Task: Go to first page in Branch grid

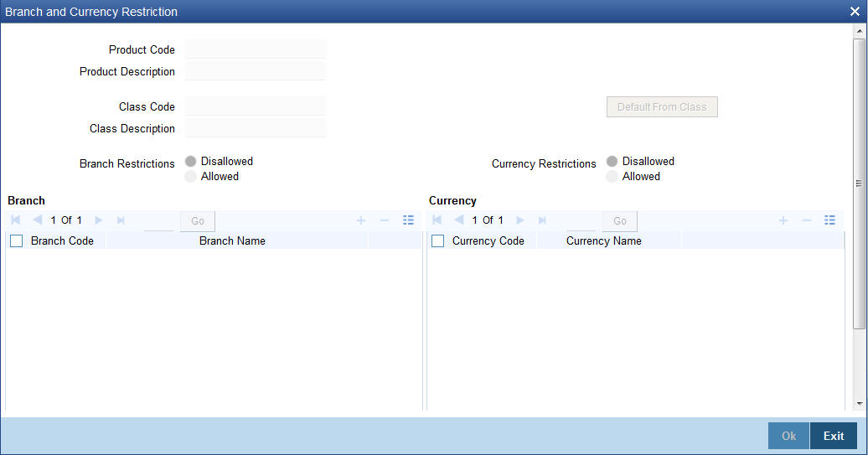Action: 15,220
